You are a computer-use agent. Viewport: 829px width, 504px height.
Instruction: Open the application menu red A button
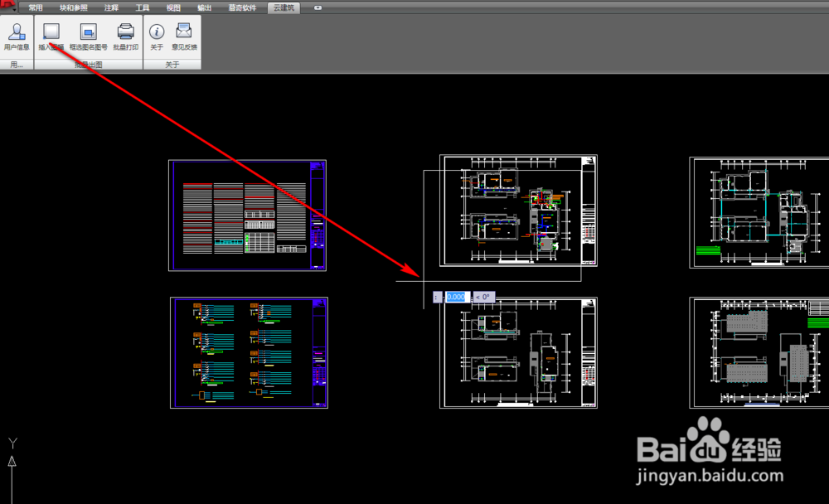point(7,6)
